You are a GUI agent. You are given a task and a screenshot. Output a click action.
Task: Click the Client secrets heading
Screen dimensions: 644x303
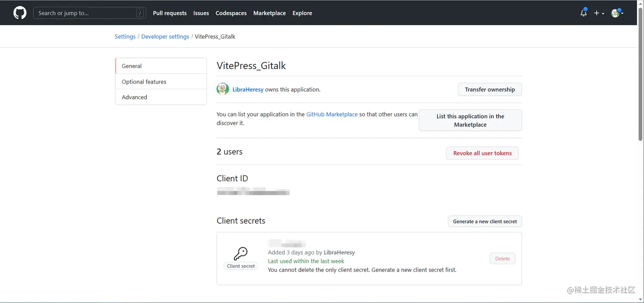click(x=241, y=221)
